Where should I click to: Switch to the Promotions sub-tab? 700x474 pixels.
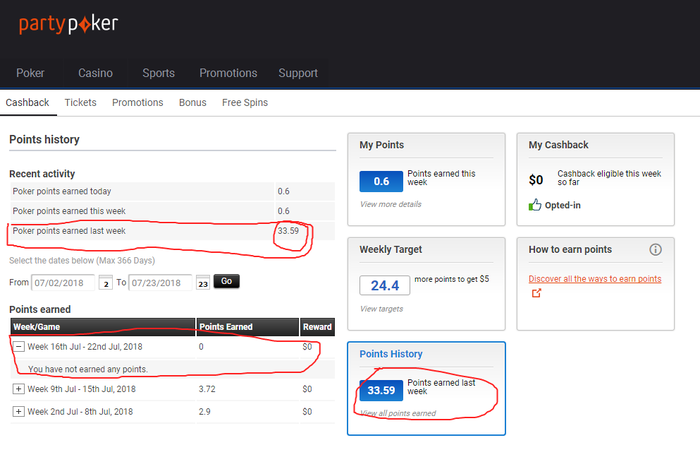[138, 103]
